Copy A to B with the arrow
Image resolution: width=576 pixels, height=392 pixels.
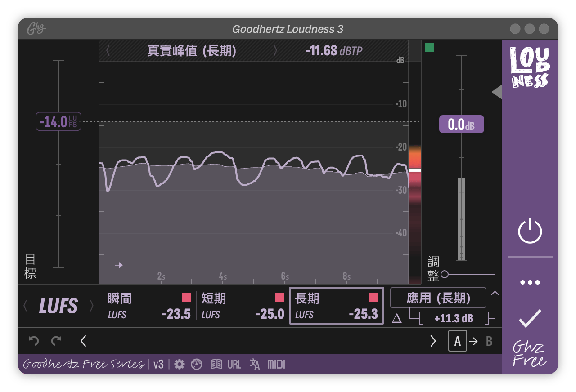pyautogui.click(x=473, y=342)
